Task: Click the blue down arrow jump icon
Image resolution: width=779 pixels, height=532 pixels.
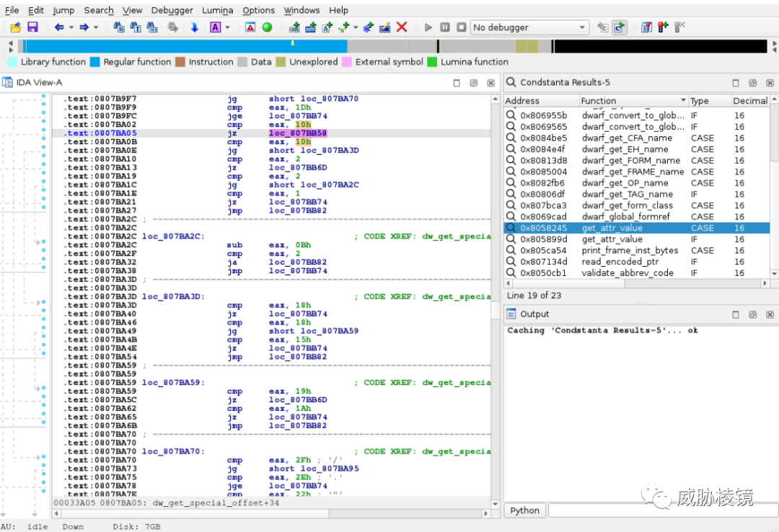Action: pos(194,27)
